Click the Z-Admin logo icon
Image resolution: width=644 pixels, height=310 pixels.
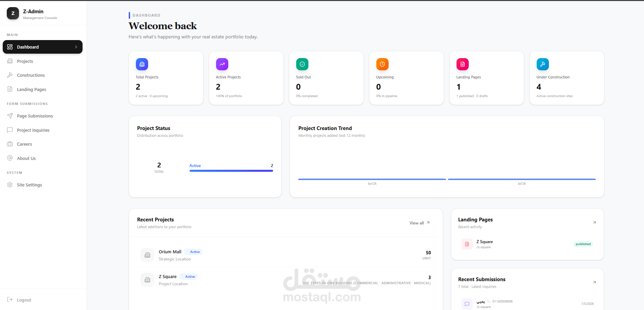pyautogui.click(x=13, y=13)
